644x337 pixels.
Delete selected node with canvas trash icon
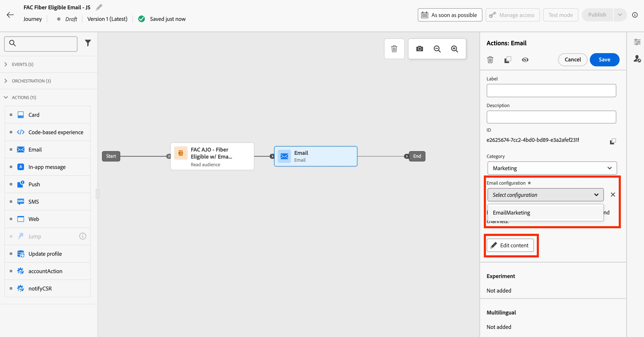click(394, 49)
